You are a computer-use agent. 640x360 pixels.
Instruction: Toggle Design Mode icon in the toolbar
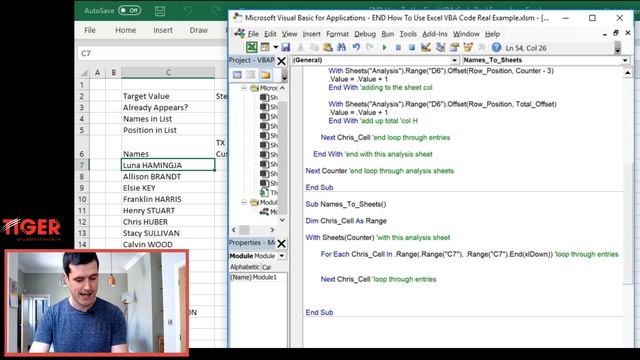[x=426, y=47]
